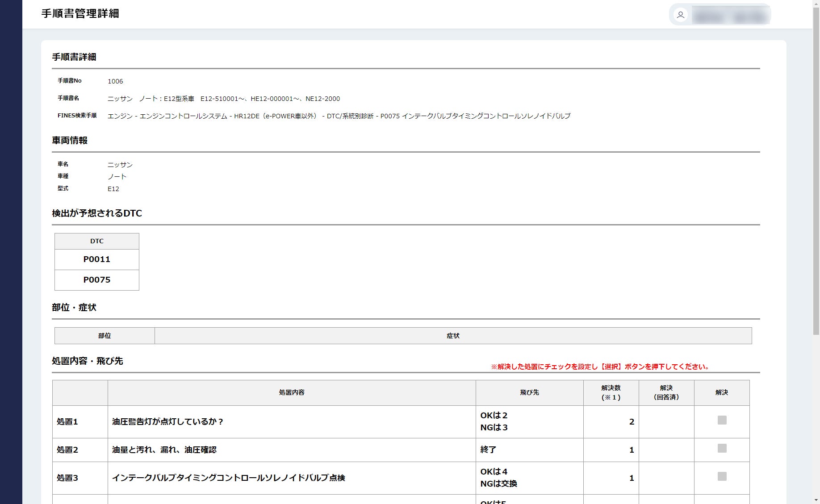
Task: Check the 解決 checkbox for 処置1
Action: click(722, 420)
